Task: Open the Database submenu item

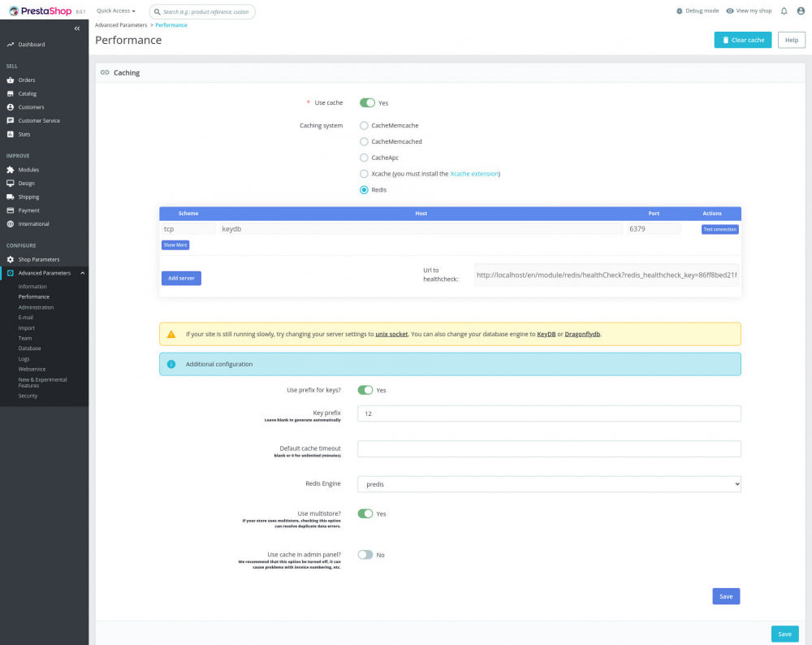Action: pos(29,348)
